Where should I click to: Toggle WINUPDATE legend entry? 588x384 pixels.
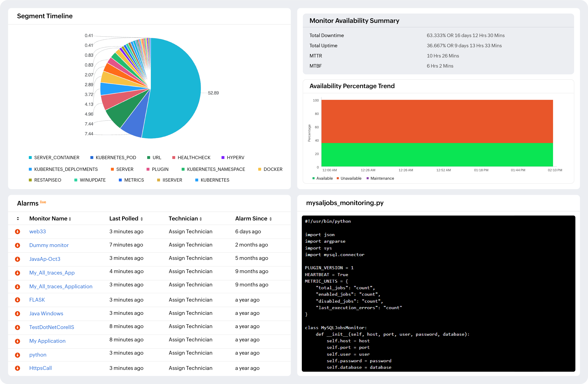(x=90, y=180)
